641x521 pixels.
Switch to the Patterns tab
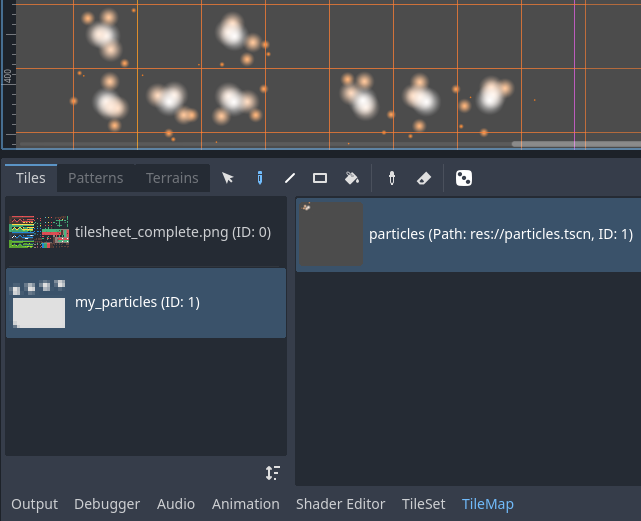point(95,178)
